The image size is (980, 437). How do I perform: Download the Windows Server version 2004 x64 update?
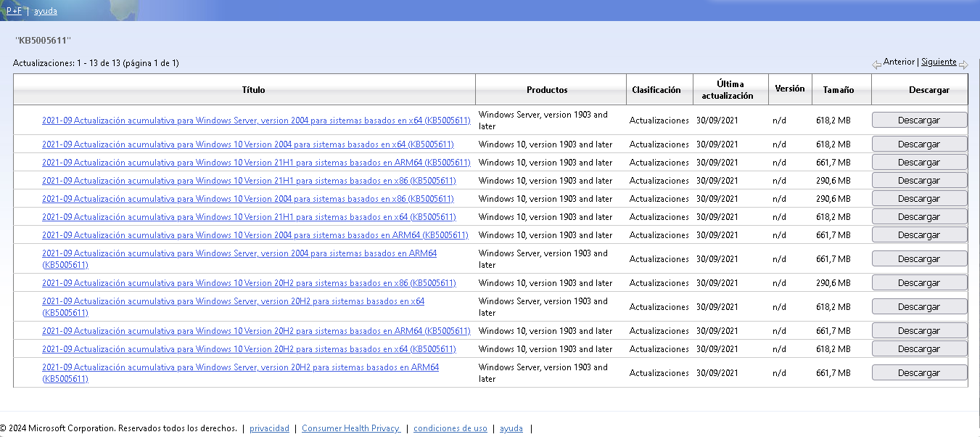tap(919, 121)
